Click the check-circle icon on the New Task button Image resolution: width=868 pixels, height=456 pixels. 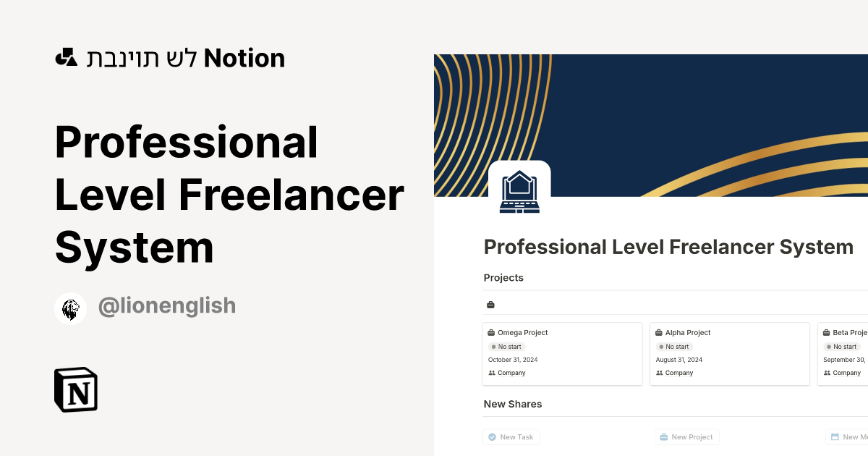pyautogui.click(x=491, y=436)
